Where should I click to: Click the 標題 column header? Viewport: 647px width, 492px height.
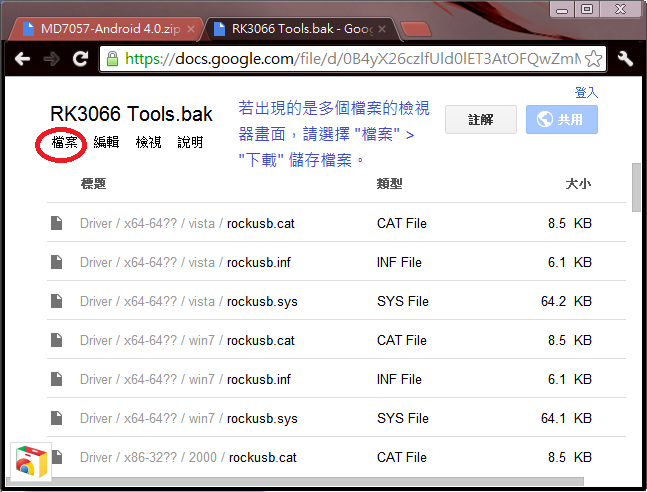(x=93, y=184)
